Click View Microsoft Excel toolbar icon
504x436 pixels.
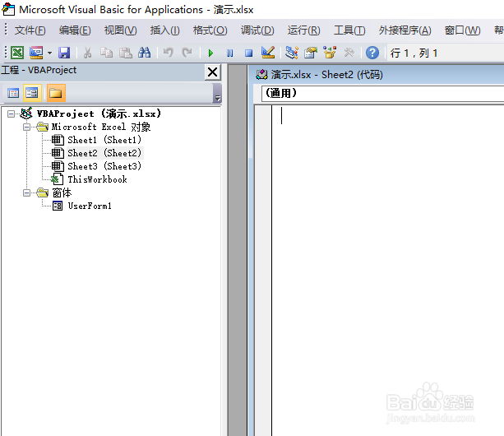click(17, 53)
